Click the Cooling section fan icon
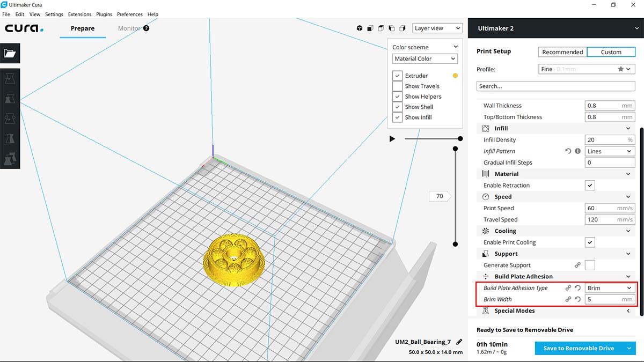This screenshot has height=362, width=644. 486,231
